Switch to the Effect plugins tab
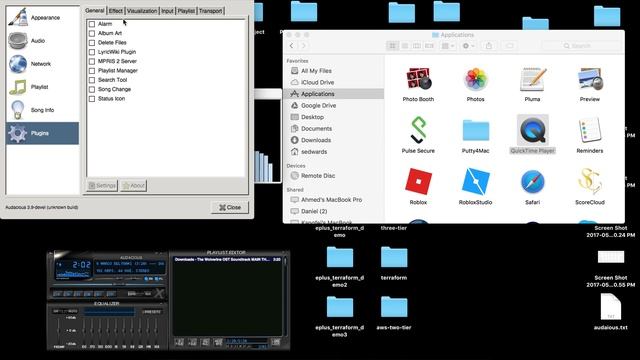The width and height of the screenshot is (640, 360). (116, 11)
